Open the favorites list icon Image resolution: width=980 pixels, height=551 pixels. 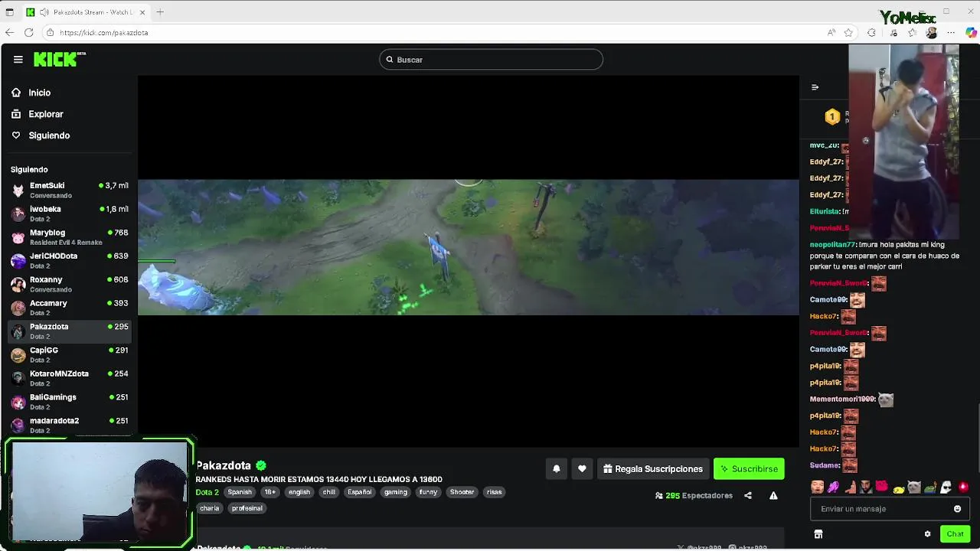(x=913, y=33)
